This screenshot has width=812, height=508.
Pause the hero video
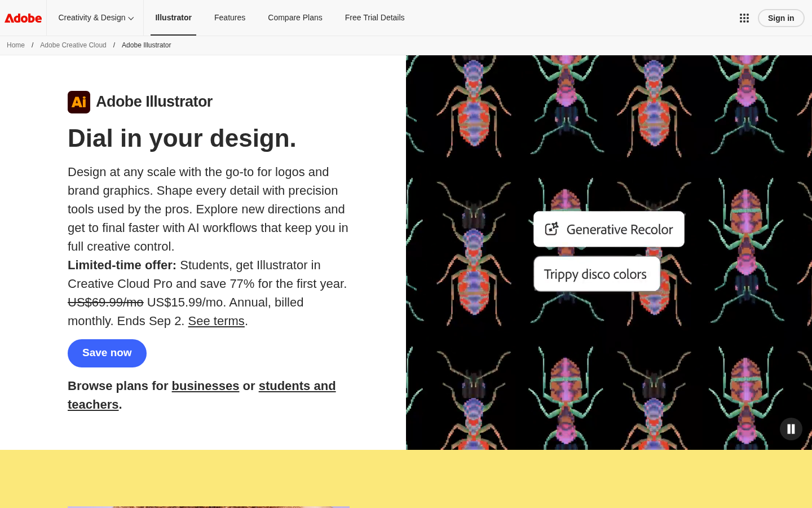pos(791,429)
